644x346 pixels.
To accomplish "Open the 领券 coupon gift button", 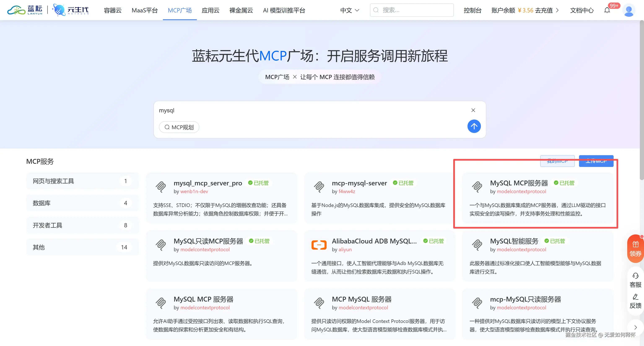I will [635, 249].
